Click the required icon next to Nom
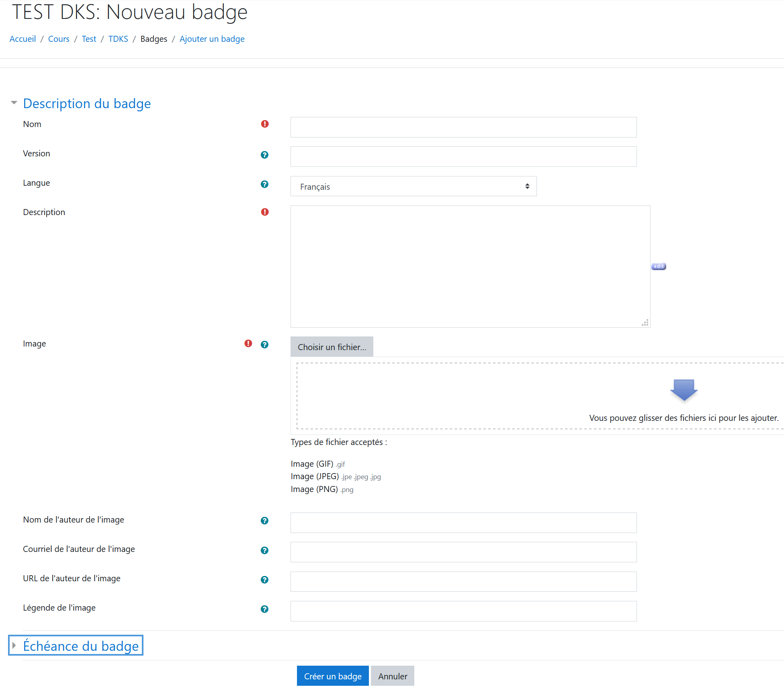This screenshot has width=784, height=691. coord(265,124)
